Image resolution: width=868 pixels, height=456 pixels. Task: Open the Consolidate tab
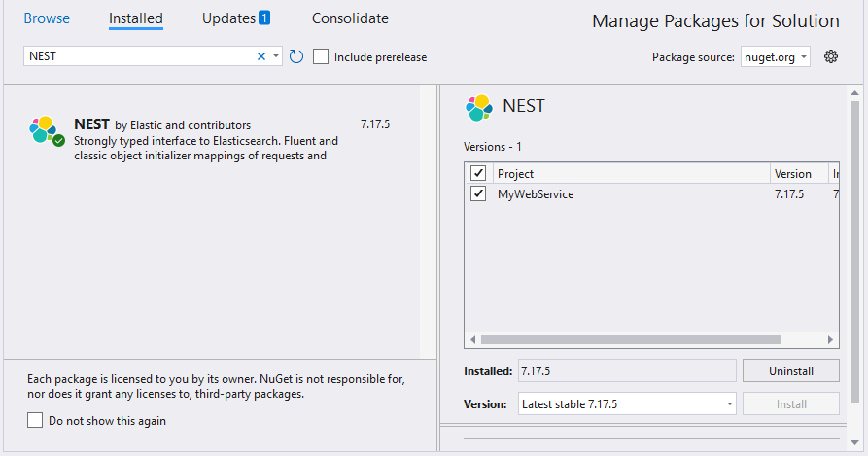(x=350, y=18)
